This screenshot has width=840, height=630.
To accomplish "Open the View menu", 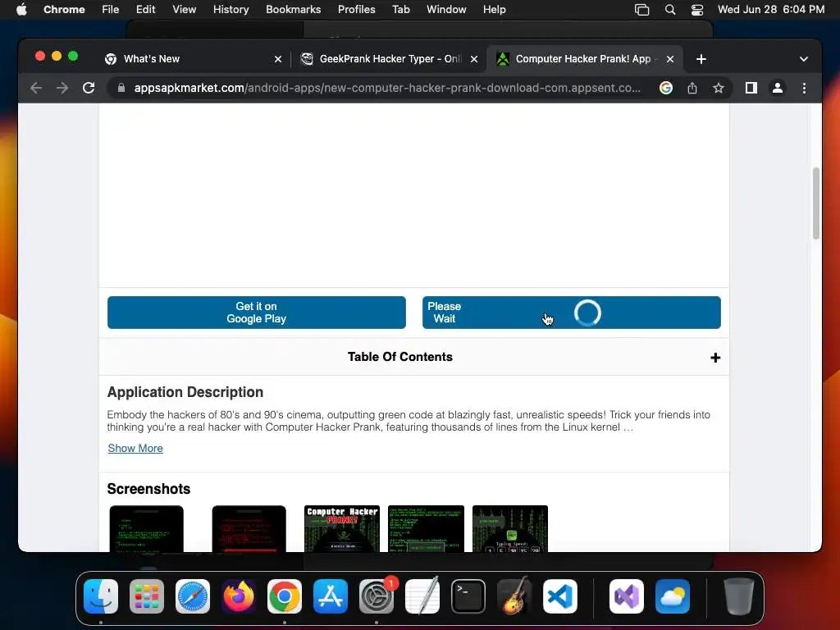I will (x=184, y=10).
